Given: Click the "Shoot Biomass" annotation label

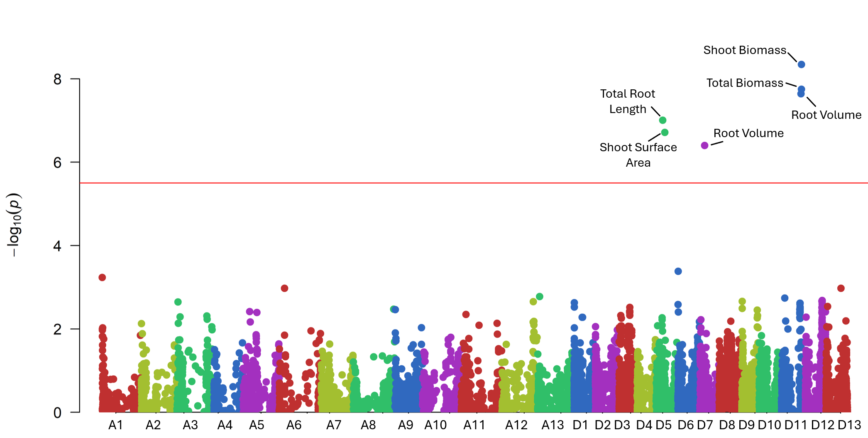Looking at the screenshot, I should pos(744,50).
